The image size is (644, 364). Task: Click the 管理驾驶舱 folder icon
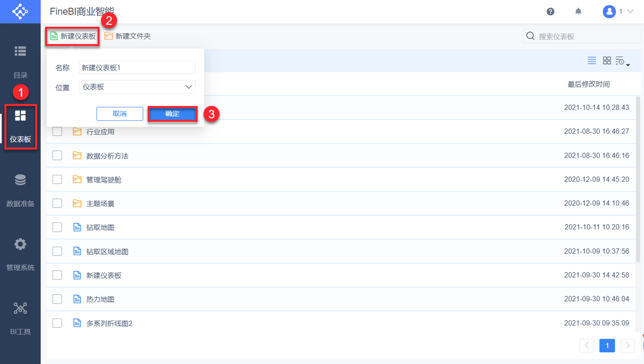click(77, 179)
